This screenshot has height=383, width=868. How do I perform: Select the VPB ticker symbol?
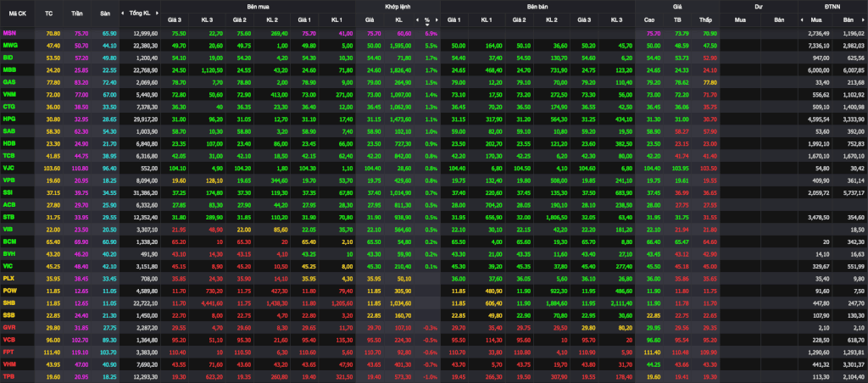pos(8,180)
